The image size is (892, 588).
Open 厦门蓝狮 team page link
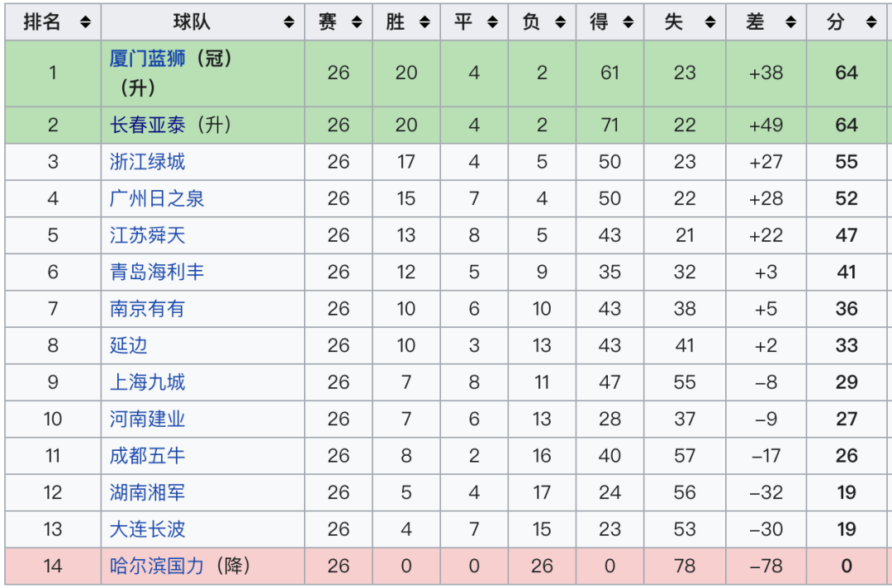point(147,59)
